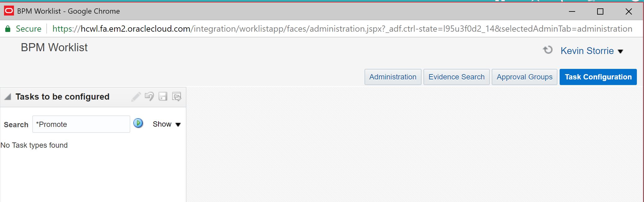Run the task search with the play icon
This screenshot has height=202, width=644.
tap(138, 123)
